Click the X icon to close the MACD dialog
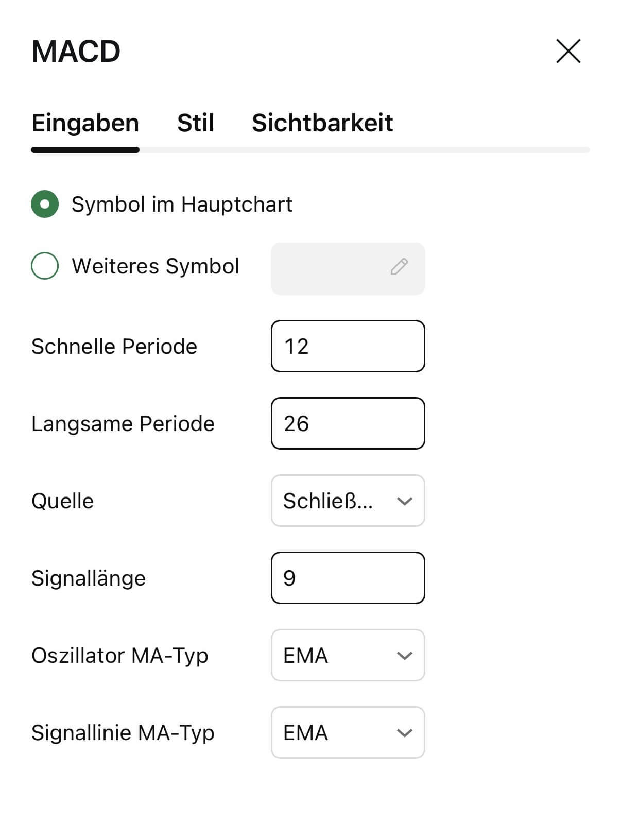Viewport: 621px width, 840px height. point(568,51)
